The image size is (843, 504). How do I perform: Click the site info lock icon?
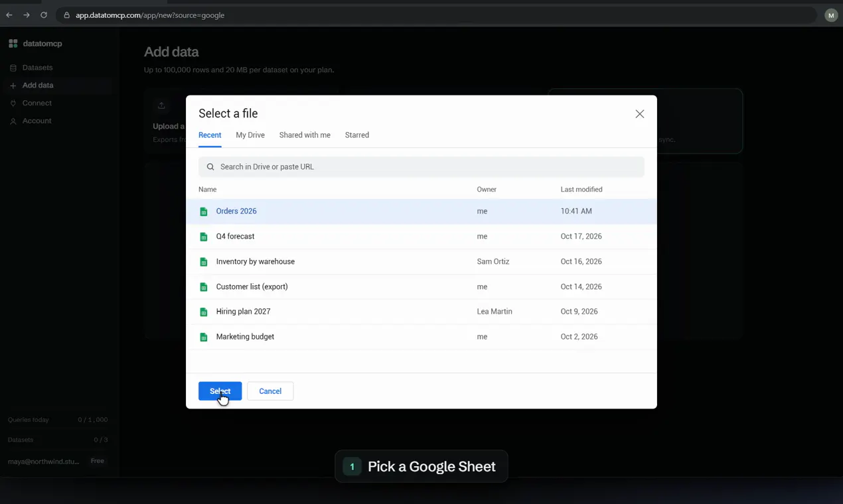click(x=66, y=15)
